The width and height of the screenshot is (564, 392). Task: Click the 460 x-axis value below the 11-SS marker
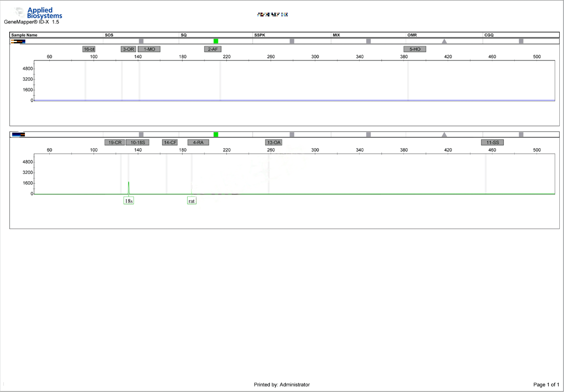coord(492,150)
